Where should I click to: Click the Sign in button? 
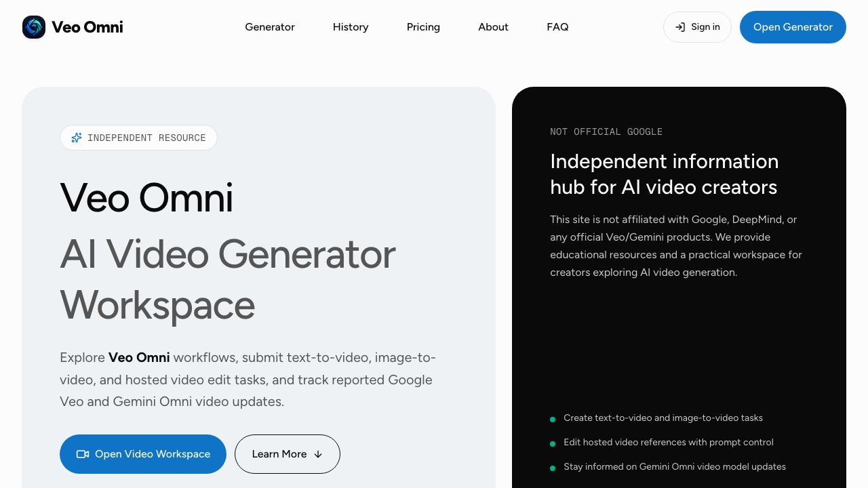(x=697, y=27)
